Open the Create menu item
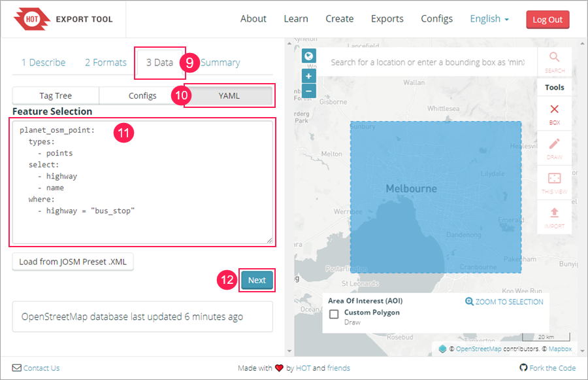 click(x=339, y=19)
